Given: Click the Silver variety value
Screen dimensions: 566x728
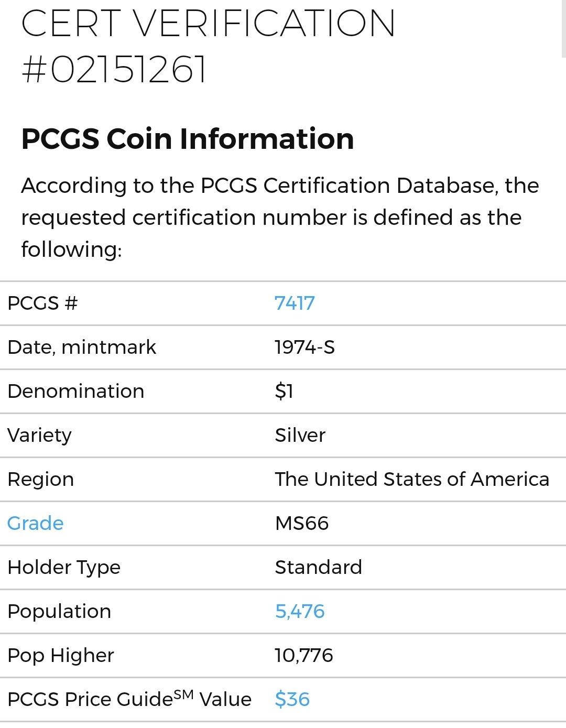Looking at the screenshot, I should [300, 436].
